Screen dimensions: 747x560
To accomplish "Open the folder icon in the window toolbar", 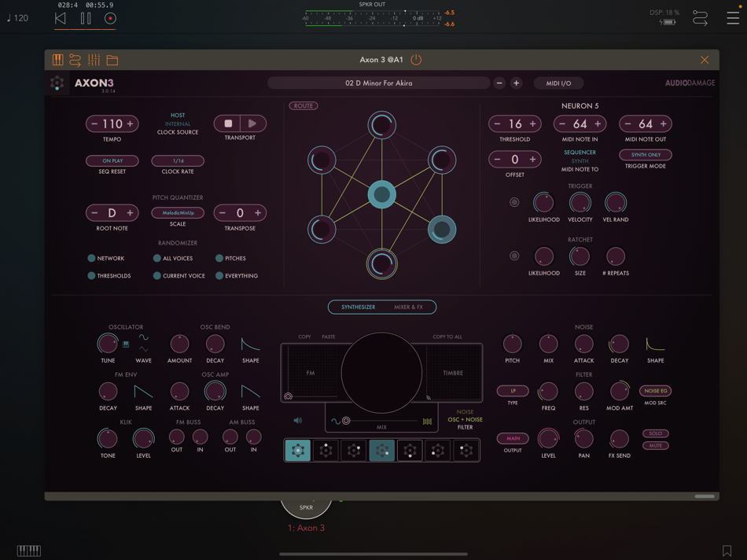I will point(112,60).
